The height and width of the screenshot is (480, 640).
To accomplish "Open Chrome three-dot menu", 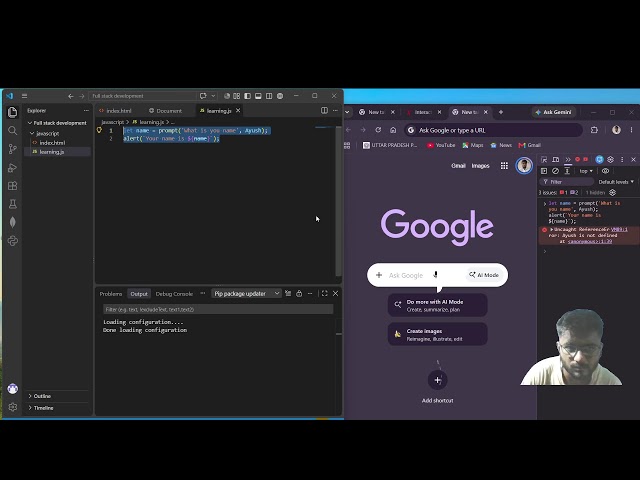I will point(631,130).
